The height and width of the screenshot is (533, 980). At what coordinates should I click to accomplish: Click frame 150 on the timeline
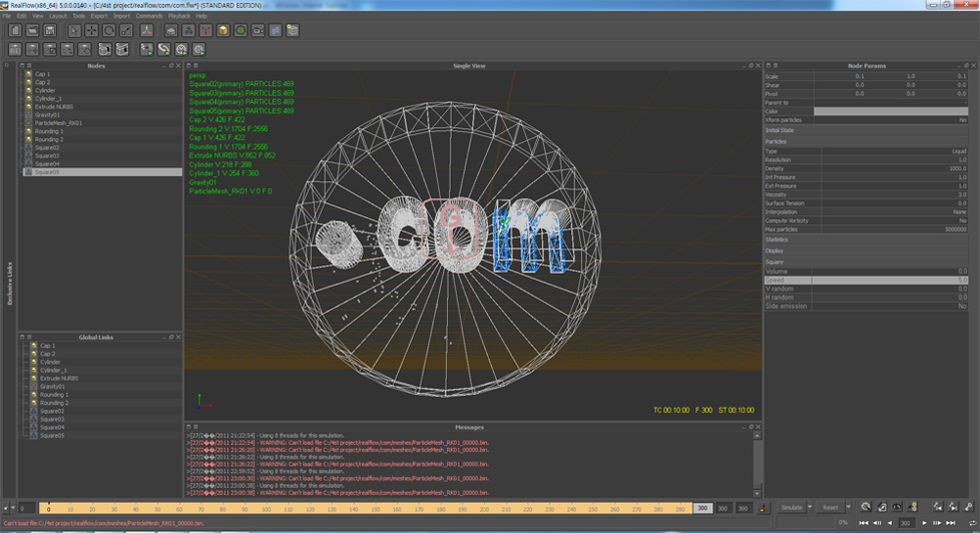point(376,509)
